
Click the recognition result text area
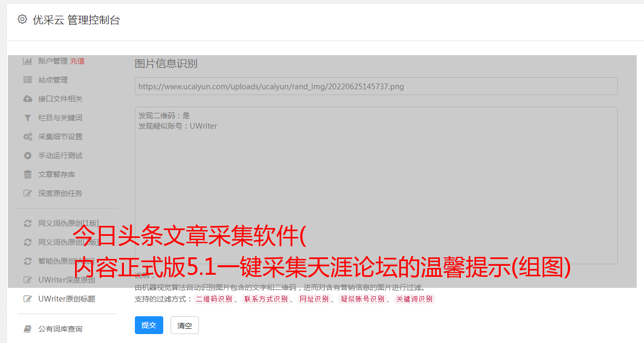point(376,185)
